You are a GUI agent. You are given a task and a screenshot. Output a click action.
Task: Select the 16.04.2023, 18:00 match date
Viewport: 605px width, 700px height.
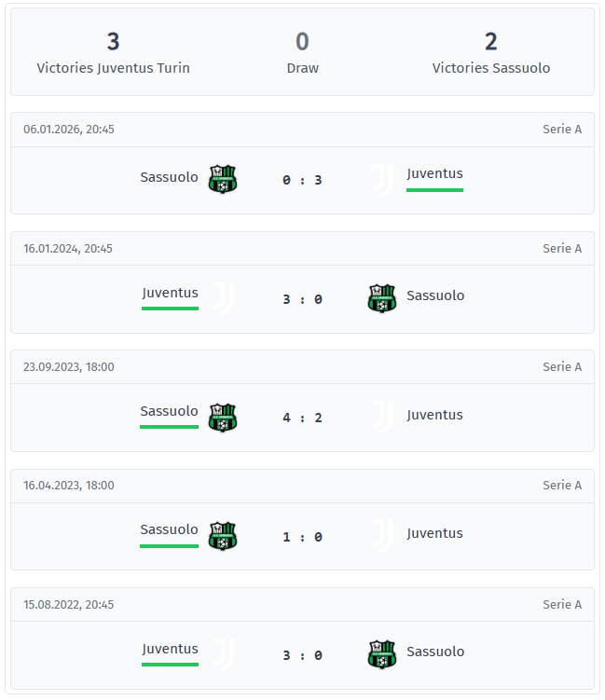tap(69, 486)
